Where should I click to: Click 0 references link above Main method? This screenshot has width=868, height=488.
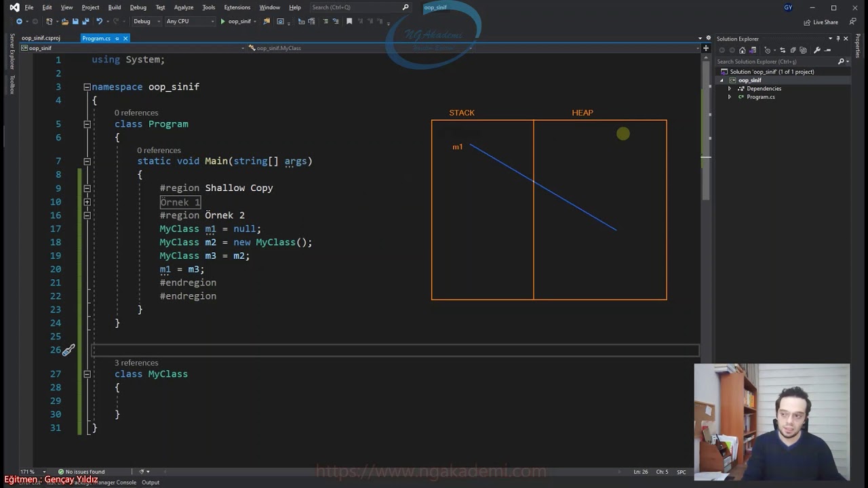pyautogui.click(x=159, y=150)
